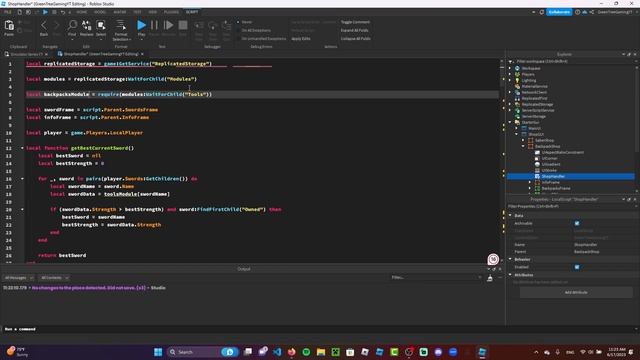Open Spotify from the taskbar
This screenshot has height=360, width=640.
306,352
